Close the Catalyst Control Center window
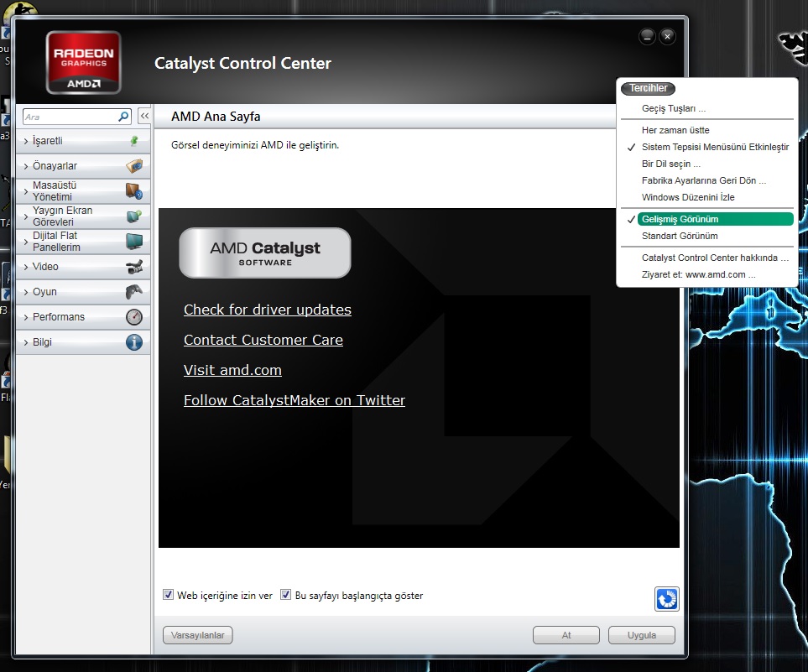Image resolution: width=808 pixels, height=672 pixels. click(667, 37)
